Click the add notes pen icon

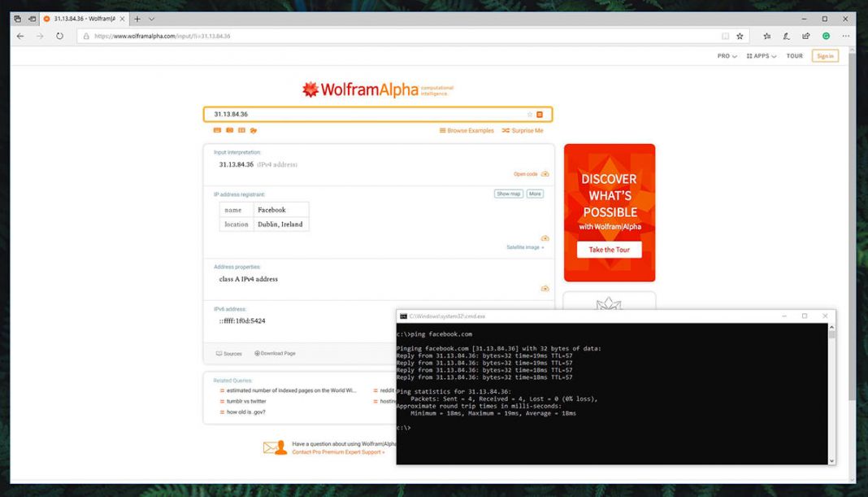786,36
